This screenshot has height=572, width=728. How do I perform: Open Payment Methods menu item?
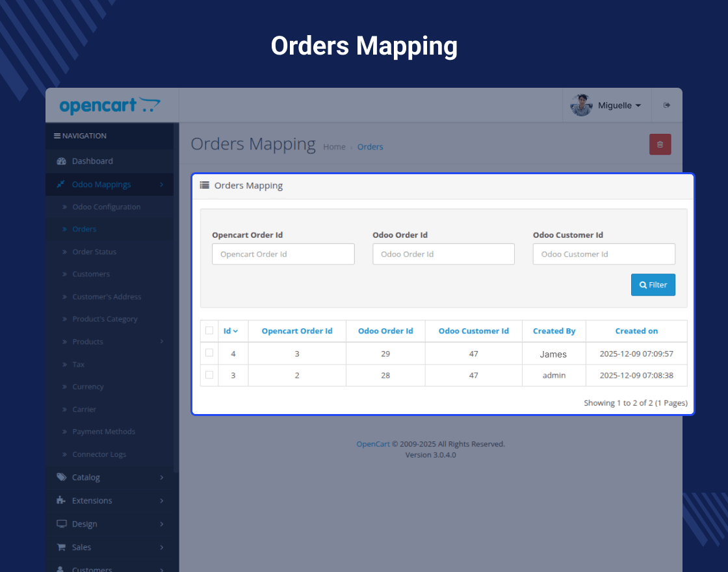104,432
